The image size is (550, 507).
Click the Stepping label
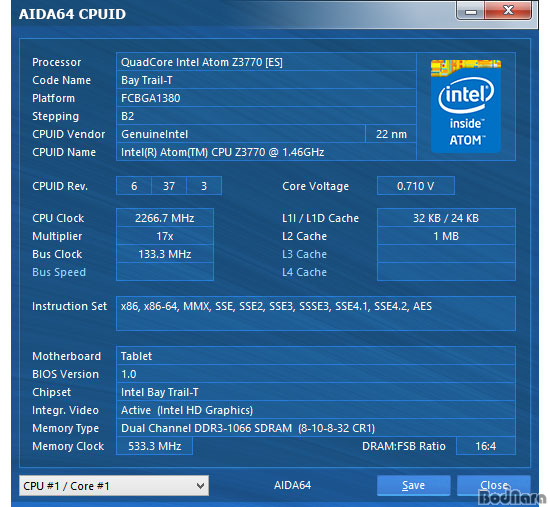[55, 116]
